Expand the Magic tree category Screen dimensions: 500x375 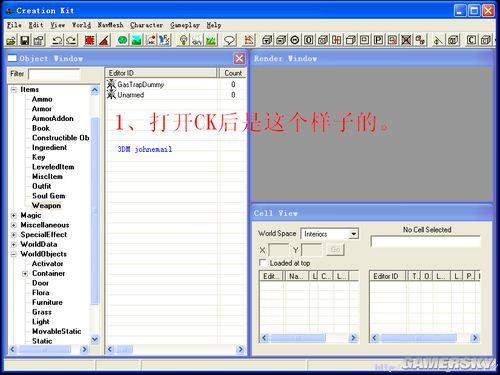coord(14,215)
